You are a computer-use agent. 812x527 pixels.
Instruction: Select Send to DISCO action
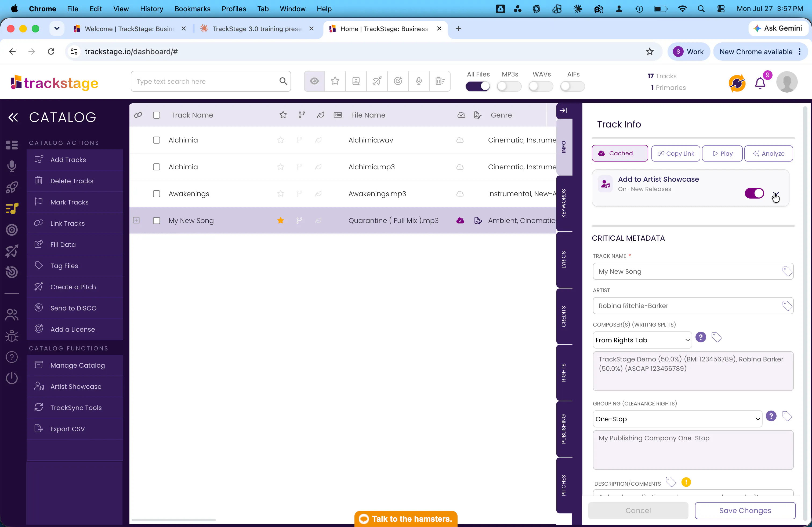pos(75,308)
